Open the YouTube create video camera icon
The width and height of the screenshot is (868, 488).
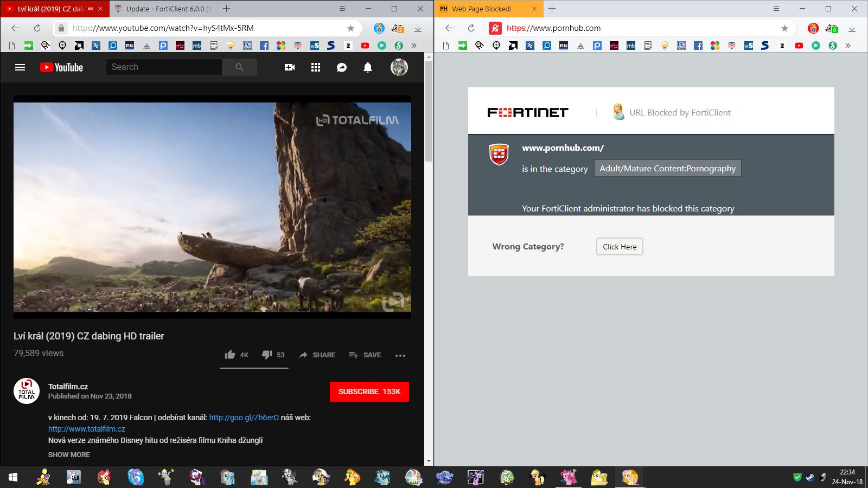point(290,67)
